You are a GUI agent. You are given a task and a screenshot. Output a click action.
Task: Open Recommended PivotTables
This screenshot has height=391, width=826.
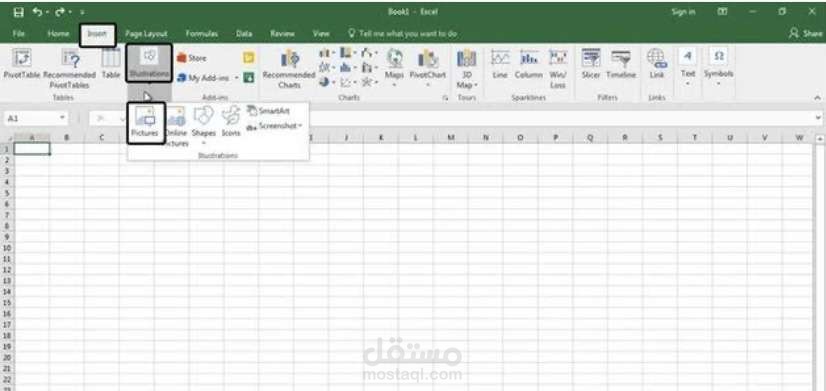point(70,69)
